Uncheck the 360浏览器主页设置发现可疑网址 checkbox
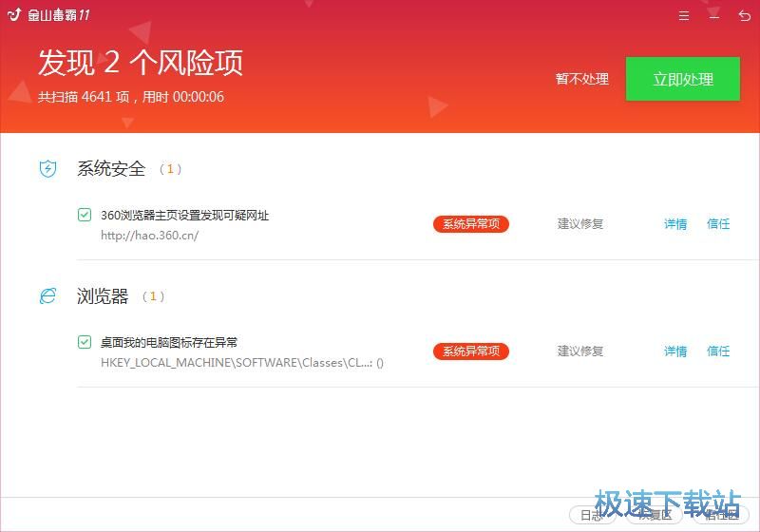Viewport: 760px width, 532px height. tap(85, 214)
